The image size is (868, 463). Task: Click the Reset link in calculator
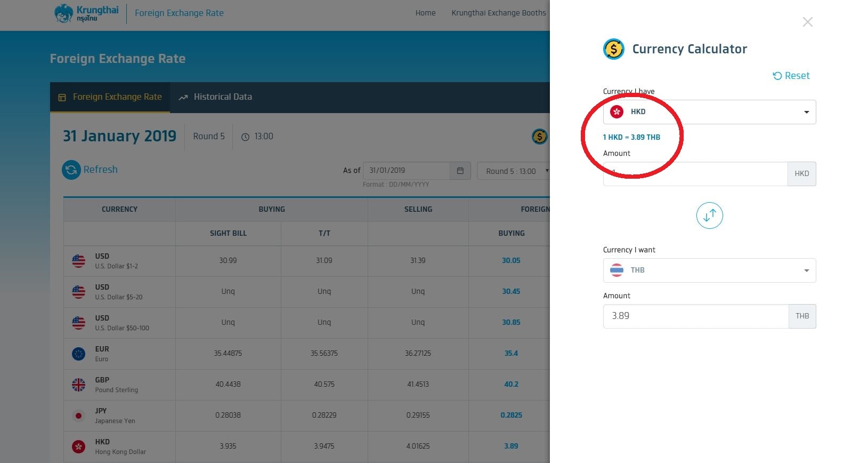point(791,76)
